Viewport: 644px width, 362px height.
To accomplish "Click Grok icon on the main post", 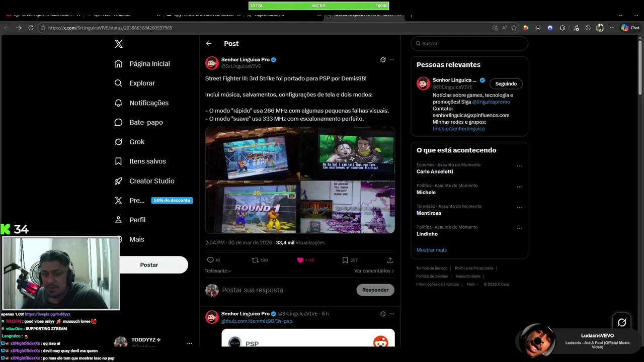I will 383,60.
